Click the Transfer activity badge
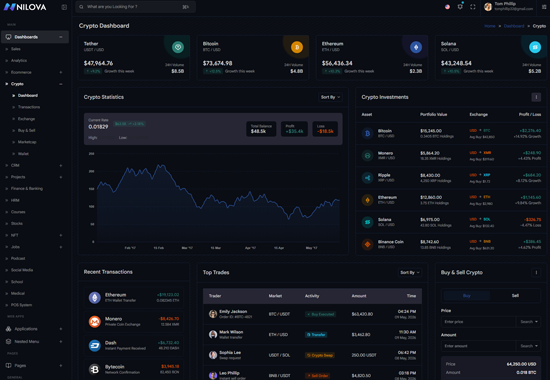This screenshot has width=550, height=380. click(316, 334)
